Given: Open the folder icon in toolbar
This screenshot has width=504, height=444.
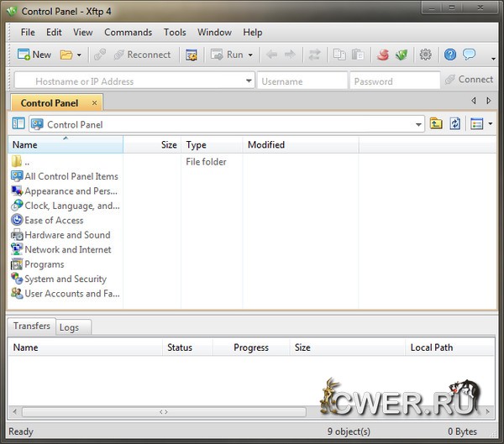Looking at the screenshot, I should [x=66, y=55].
